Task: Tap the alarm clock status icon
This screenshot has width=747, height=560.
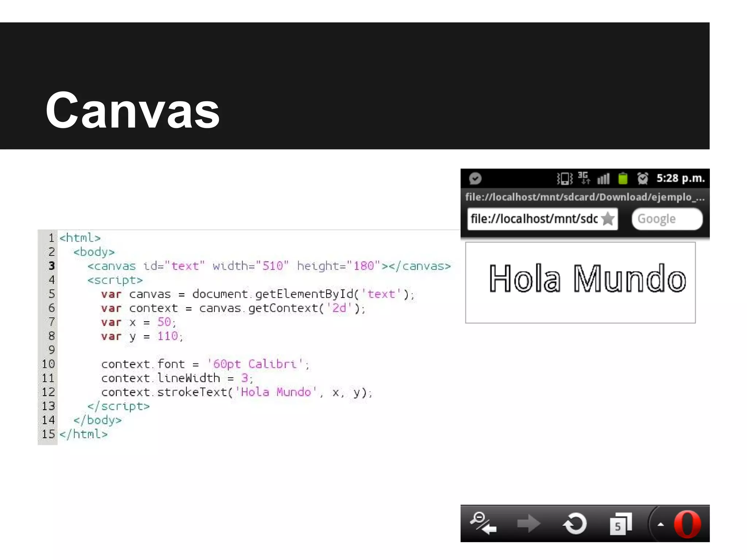Action: [x=642, y=178]
